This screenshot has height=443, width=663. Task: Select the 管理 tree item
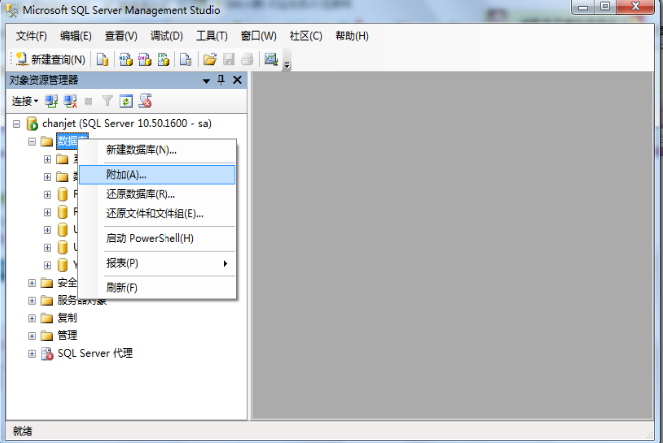click(67, 336)
